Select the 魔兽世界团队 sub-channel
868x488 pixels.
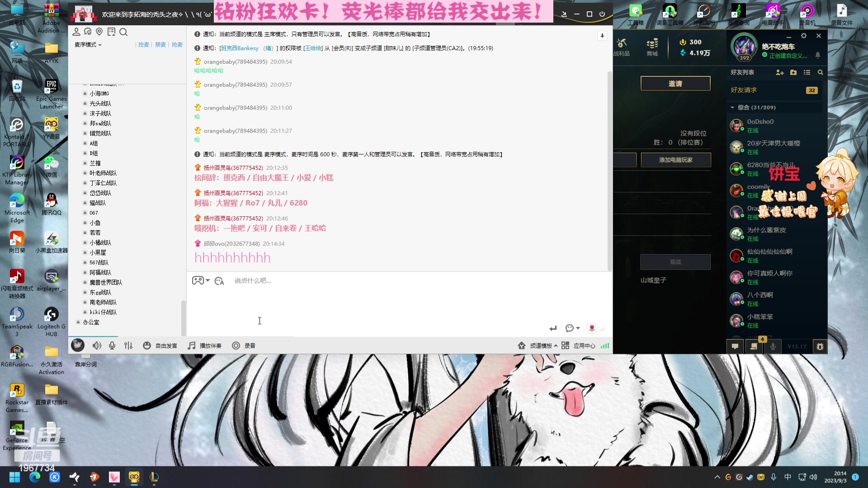tap(105, 282)
